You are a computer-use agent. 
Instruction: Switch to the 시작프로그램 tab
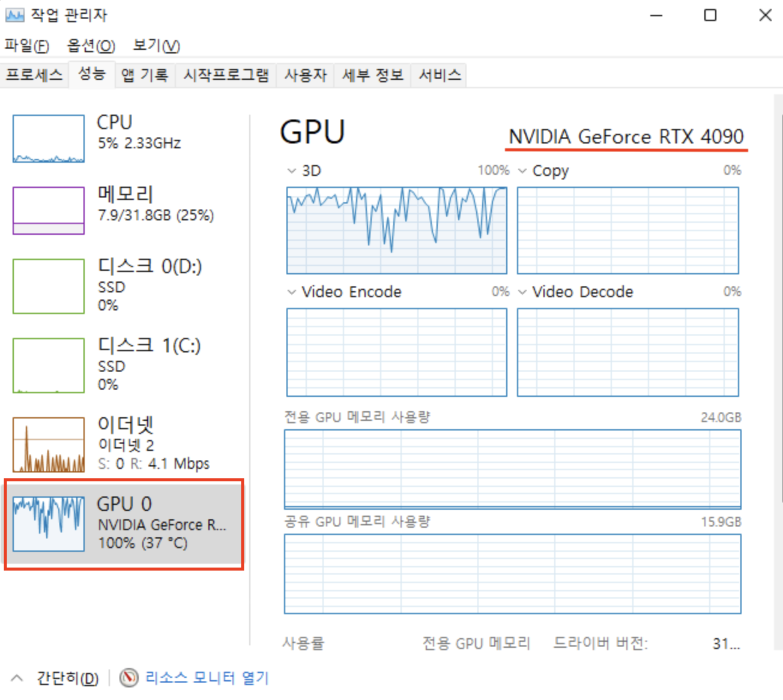(x=226, y=75)
